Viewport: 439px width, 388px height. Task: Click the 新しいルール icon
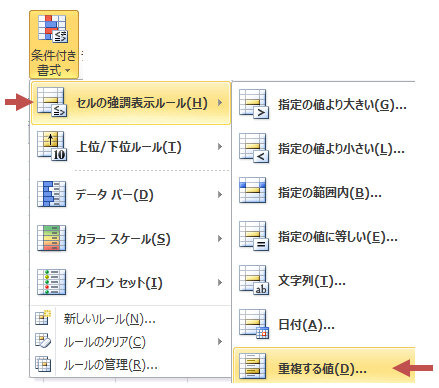click(43, 318)
